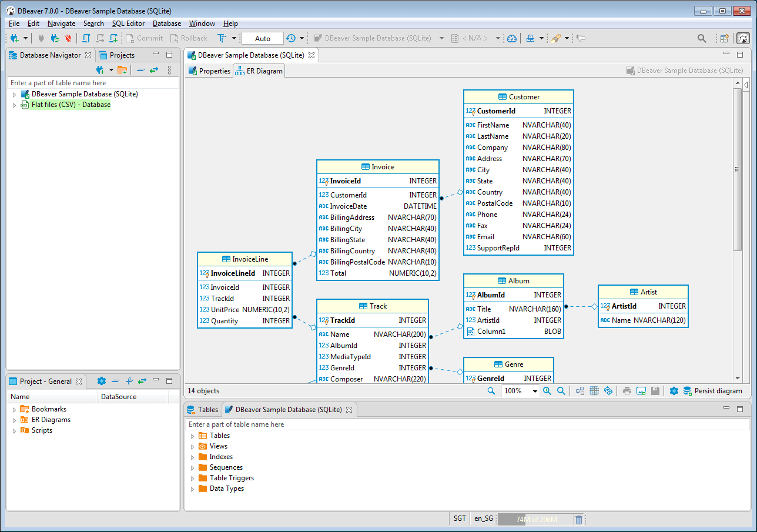Open the diagram zoom percentage dropdown
The height and width of the screenshot is (532, 757).
[x=535, y=392]
